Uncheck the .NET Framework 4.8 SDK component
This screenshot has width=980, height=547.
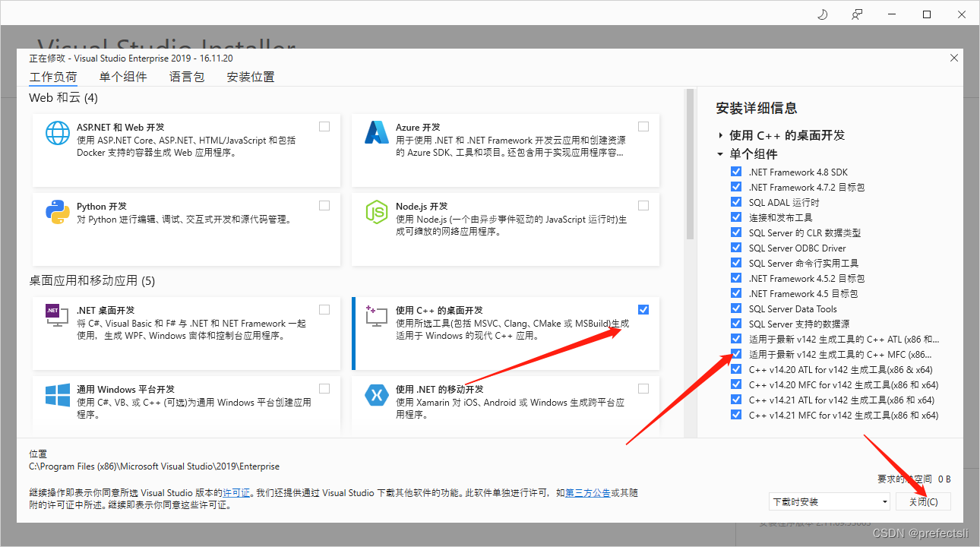tap(735, 172)
